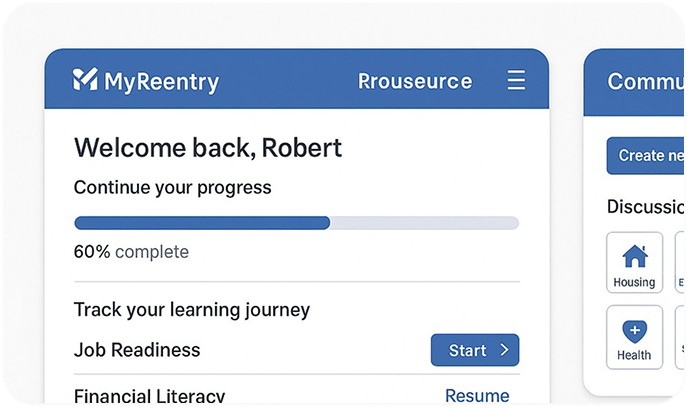Open the Rrouseurce navigation item
688x408 pixels.
[x=414, y=81]
